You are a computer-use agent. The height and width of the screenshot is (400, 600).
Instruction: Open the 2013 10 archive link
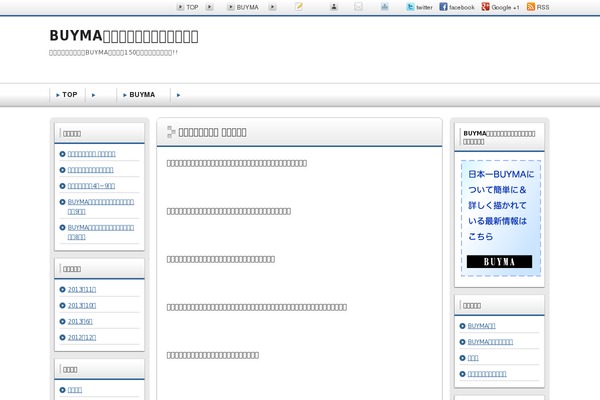82,305
